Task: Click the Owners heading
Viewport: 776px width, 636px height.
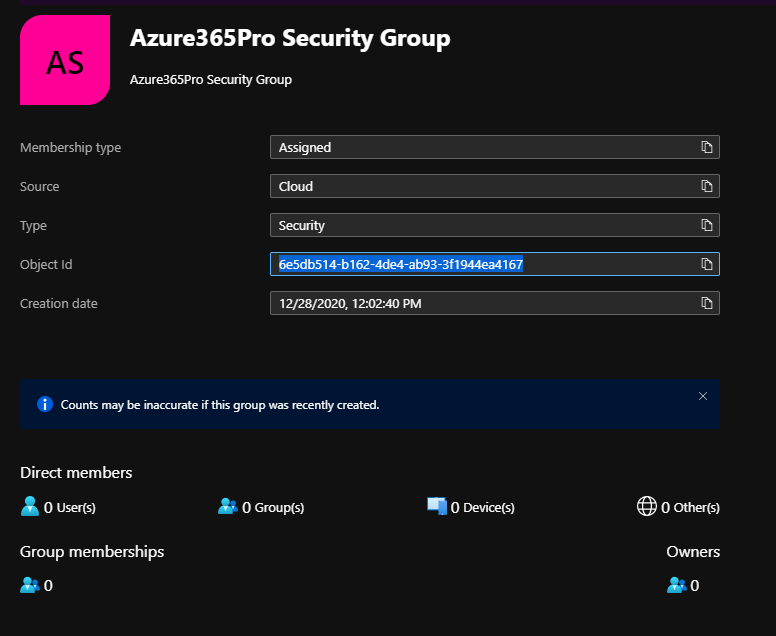Action: coord(693,552)
